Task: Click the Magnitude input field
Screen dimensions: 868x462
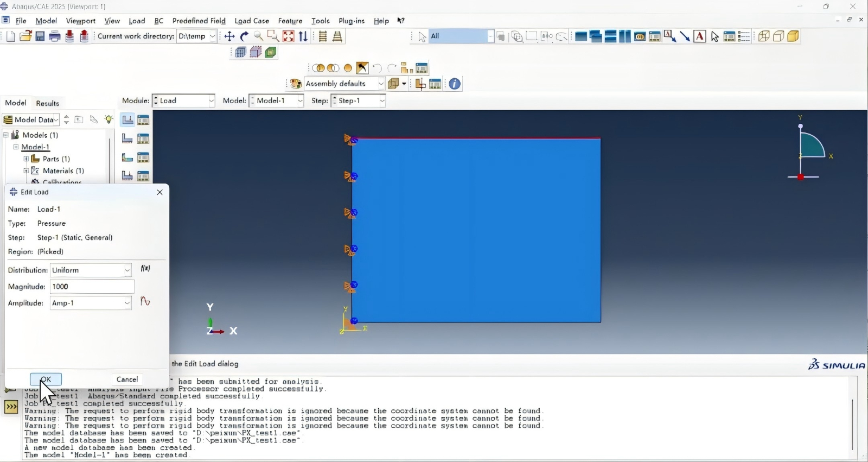Action: (x=92, y=287)
